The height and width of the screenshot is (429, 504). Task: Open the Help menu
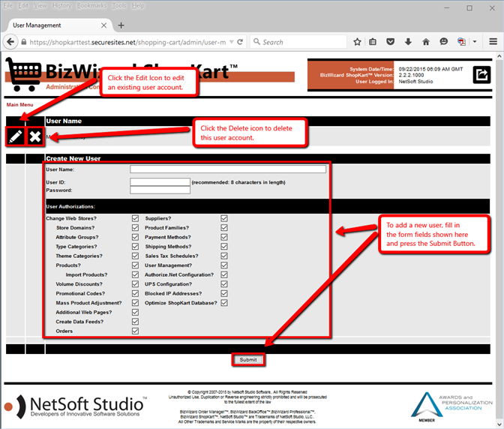point(138,6)
